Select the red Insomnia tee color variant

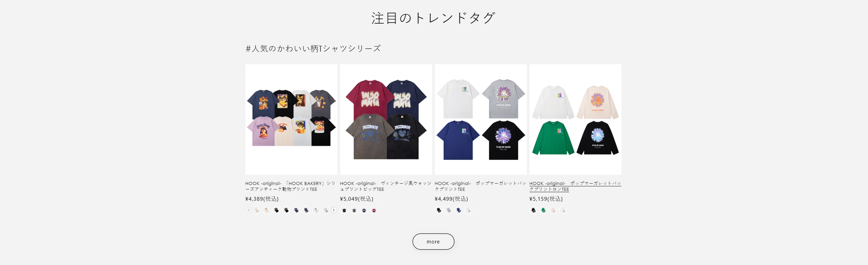pyautogui.click(x=374, y=210)
